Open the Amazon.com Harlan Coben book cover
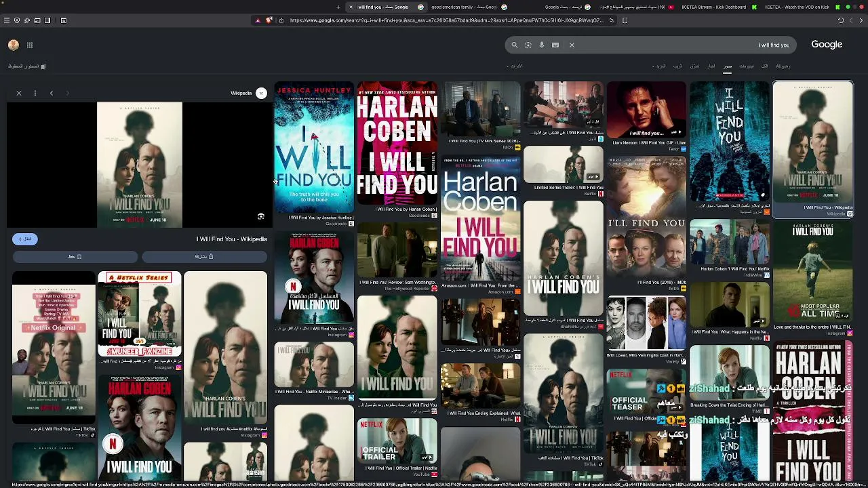 [480, 218]
